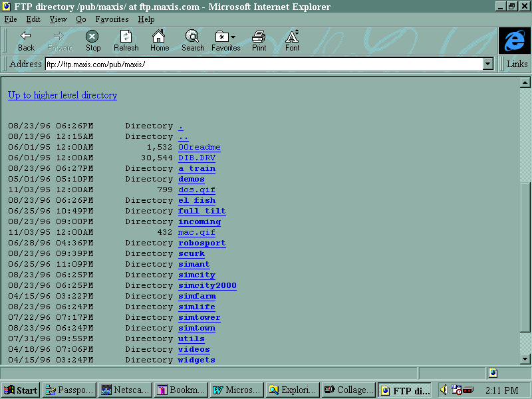
Task: Open the simcity2000 directory link
Action: pos(207,285)
